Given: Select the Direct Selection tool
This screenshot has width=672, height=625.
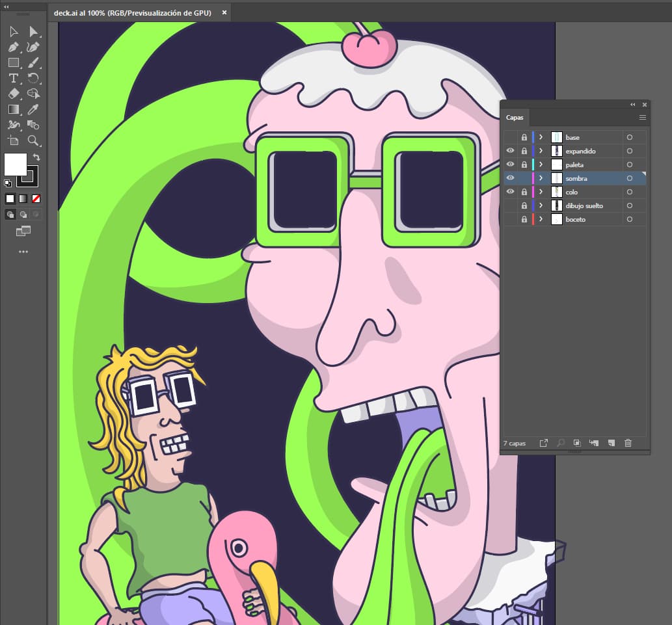Looking at the screenshot, I should click(x=33, y=32).
